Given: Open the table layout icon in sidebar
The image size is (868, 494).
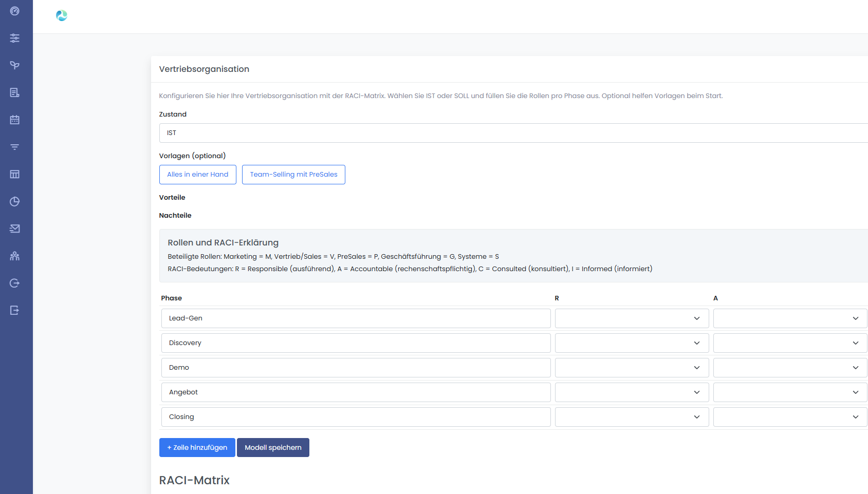Looking at the screenshot, I should click(x=15, y=174).
